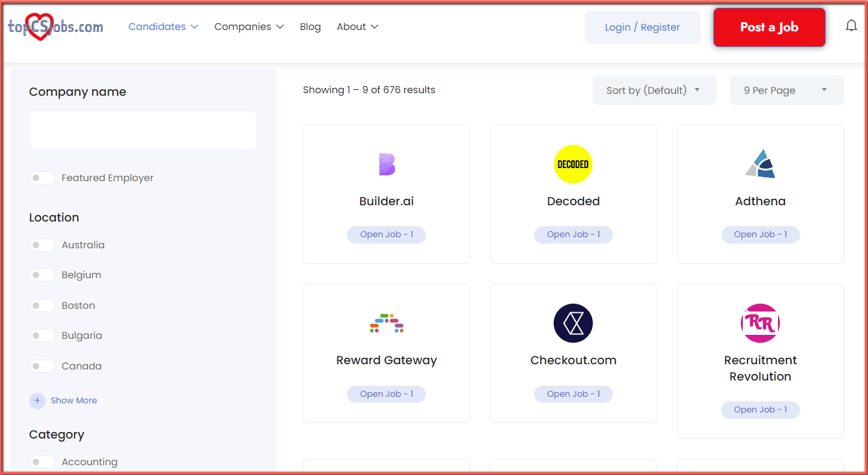This screenshot has width=868, height=475.
Task: Expand the Candidates menu
Action: [163, 27]
